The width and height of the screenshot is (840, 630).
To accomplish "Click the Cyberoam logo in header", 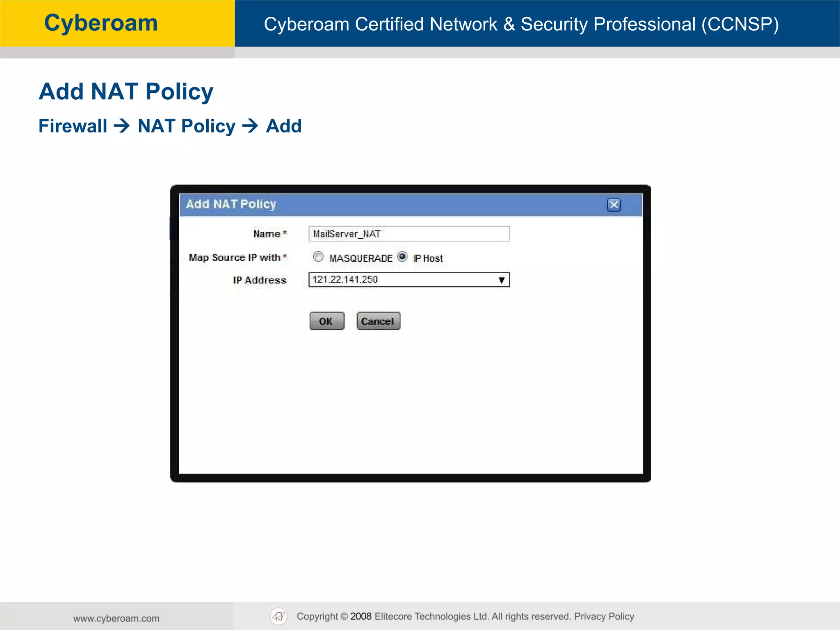I will pos(101,23).
